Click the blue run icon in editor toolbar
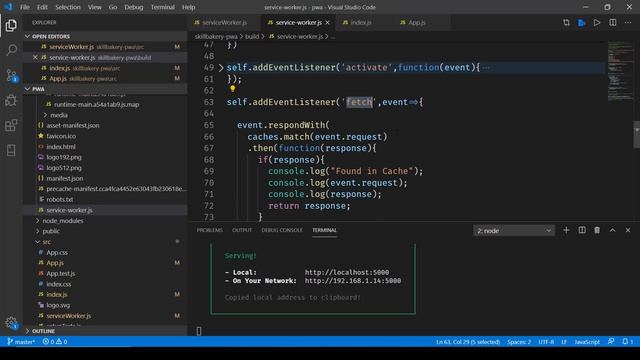 click(582, 22)
